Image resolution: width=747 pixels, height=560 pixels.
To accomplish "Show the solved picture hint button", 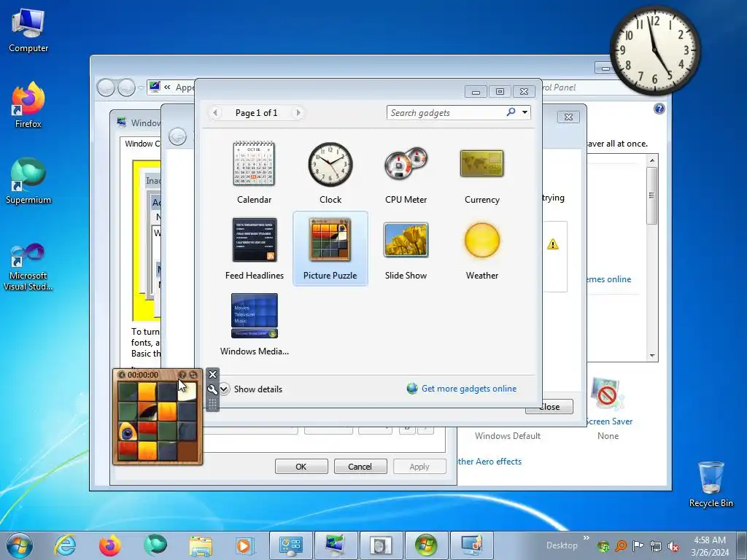I will pyautogui.click(x=182, y=375).
